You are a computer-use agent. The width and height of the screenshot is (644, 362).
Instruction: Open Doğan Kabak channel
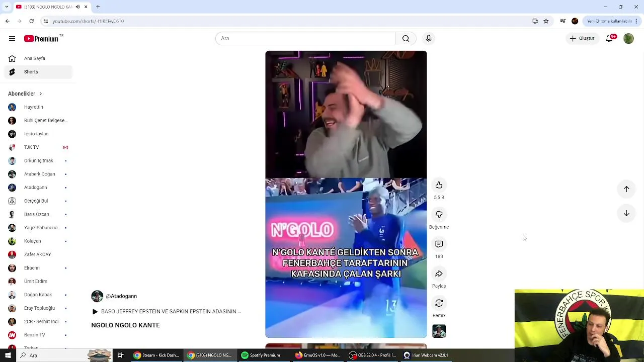click(37, 295)
